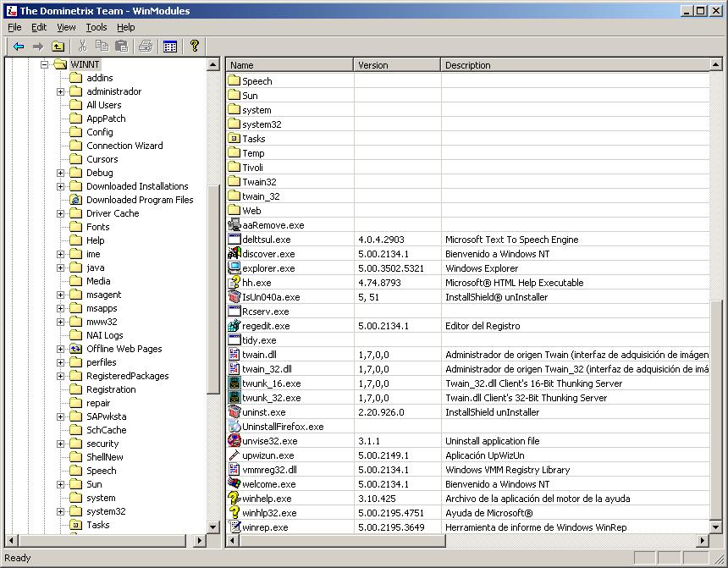The image size is (728, 568).
Task: Click the Help question mark toolbar icon
Action: 195,46
